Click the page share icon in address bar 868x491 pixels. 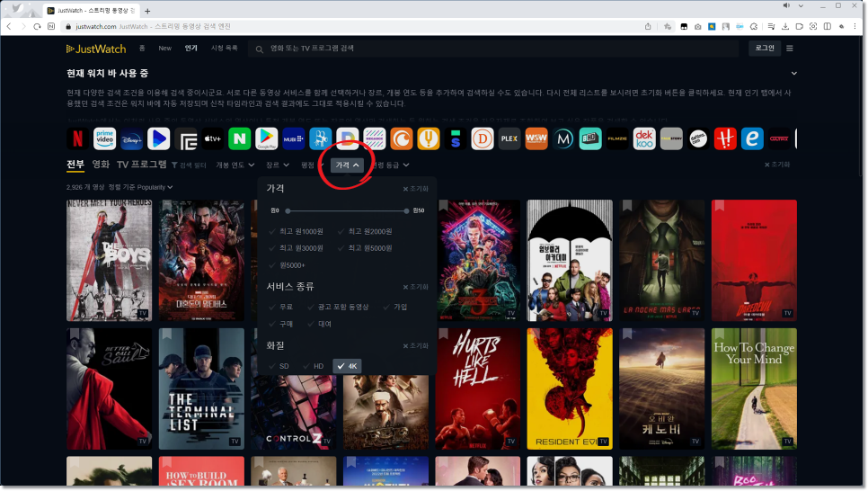point(648,26)
